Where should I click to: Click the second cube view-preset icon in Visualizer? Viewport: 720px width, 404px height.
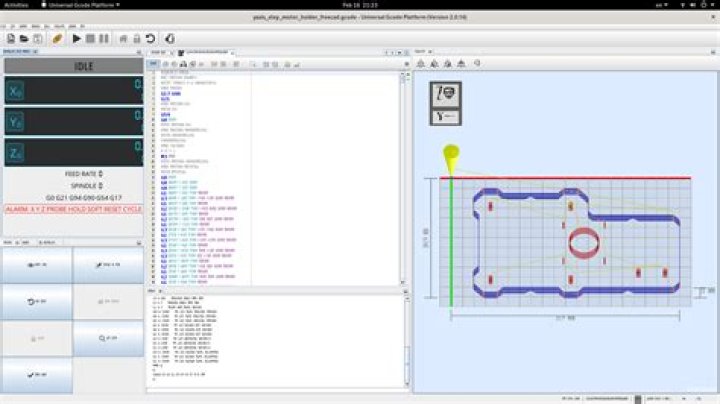pos(434,64)
